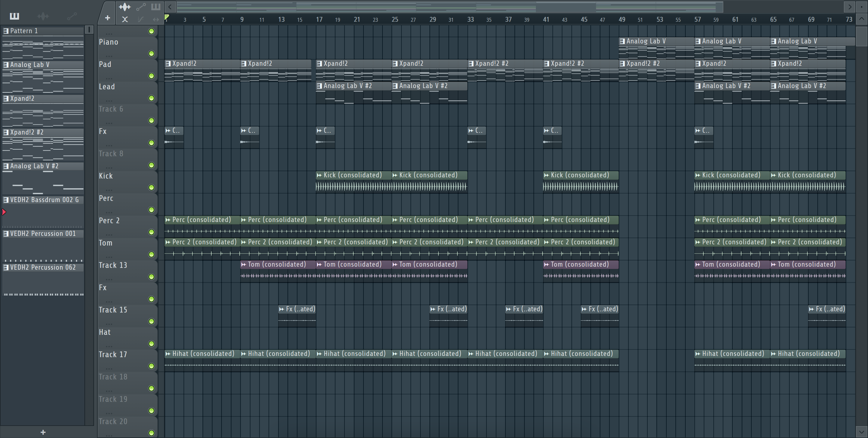Mute Track 17

click(151, 366)
